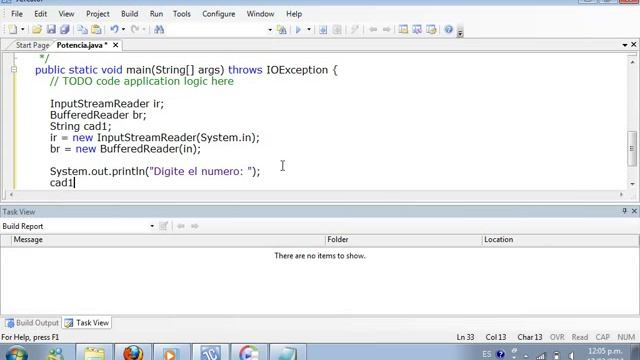Click the Task View edit task icon
Image resolution: width=640 pixels, height=360 pixels.
pos(164,226)
